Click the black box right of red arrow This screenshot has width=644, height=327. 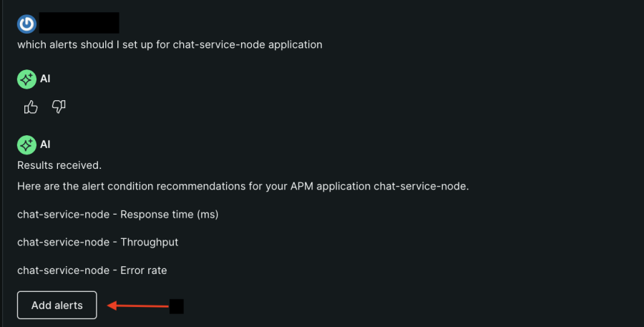[x=177, y=306]
